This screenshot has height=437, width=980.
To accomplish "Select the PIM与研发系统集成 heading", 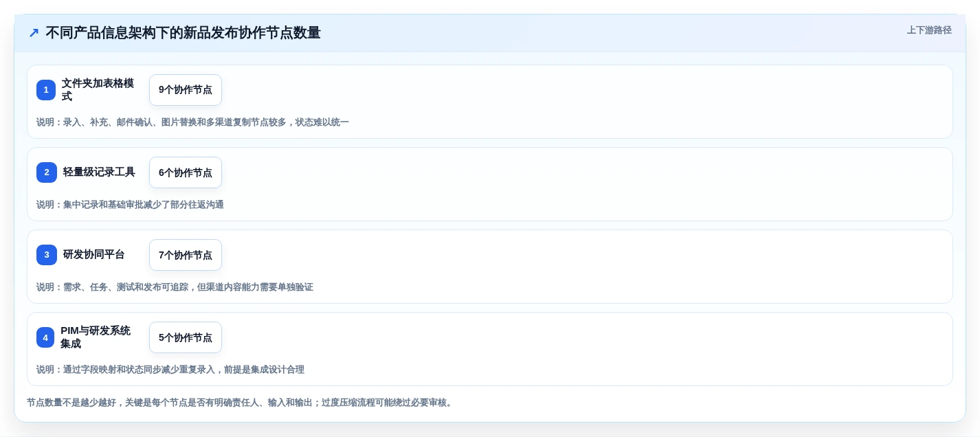I will pyautogui.click(x=96, y=337).
